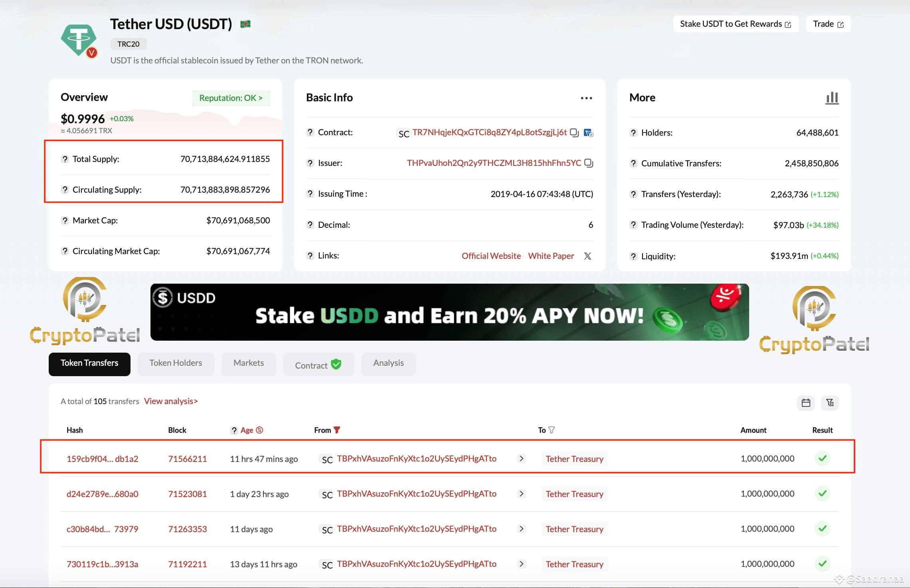Click Stake USDT to Get Rewards
Screen dimensions: 910x588
click(x=736, y=24)
